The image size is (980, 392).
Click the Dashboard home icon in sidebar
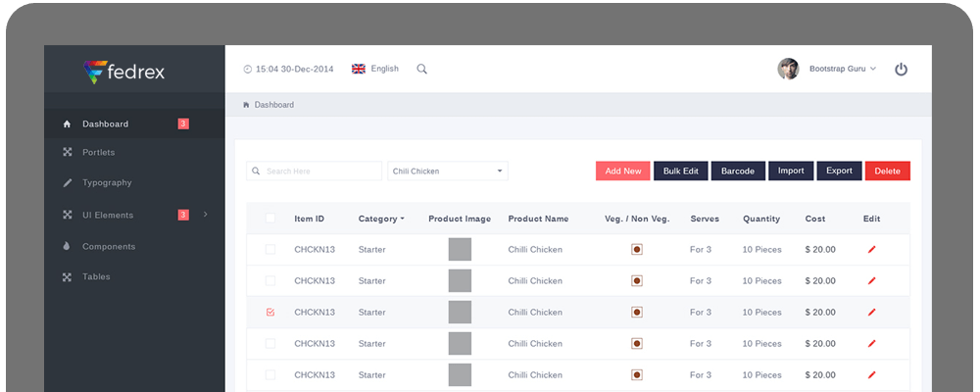point(68,123)
